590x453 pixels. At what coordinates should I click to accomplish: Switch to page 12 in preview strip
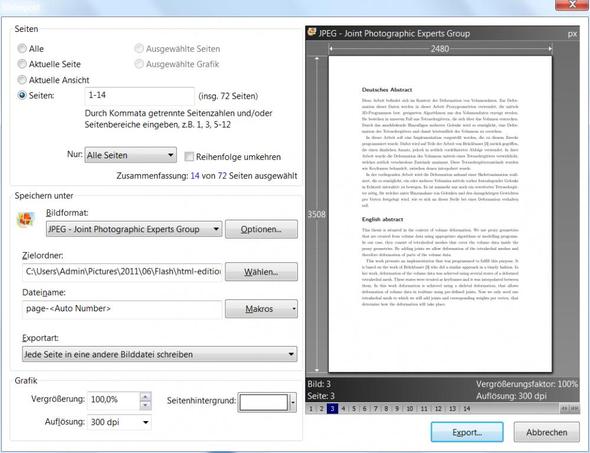[x=438, y=409]
